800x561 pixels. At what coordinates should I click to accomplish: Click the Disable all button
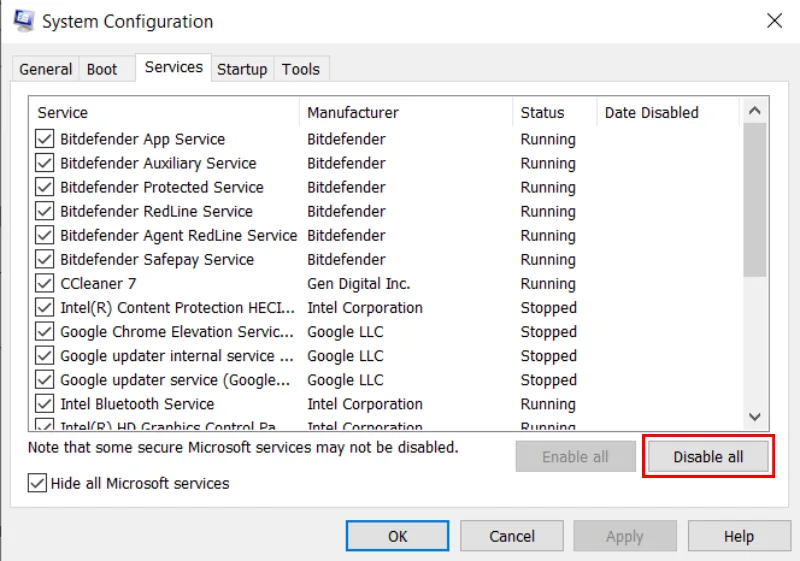708,456
